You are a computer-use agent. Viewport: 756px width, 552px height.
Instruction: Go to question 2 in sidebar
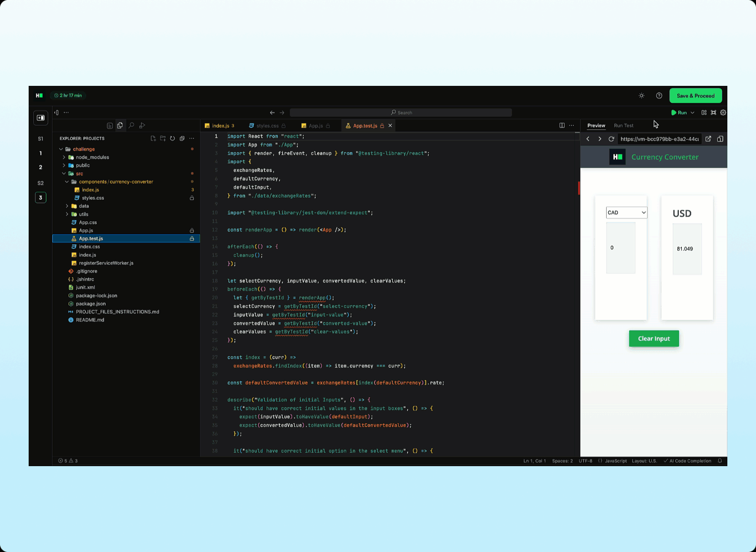[40, 167]
